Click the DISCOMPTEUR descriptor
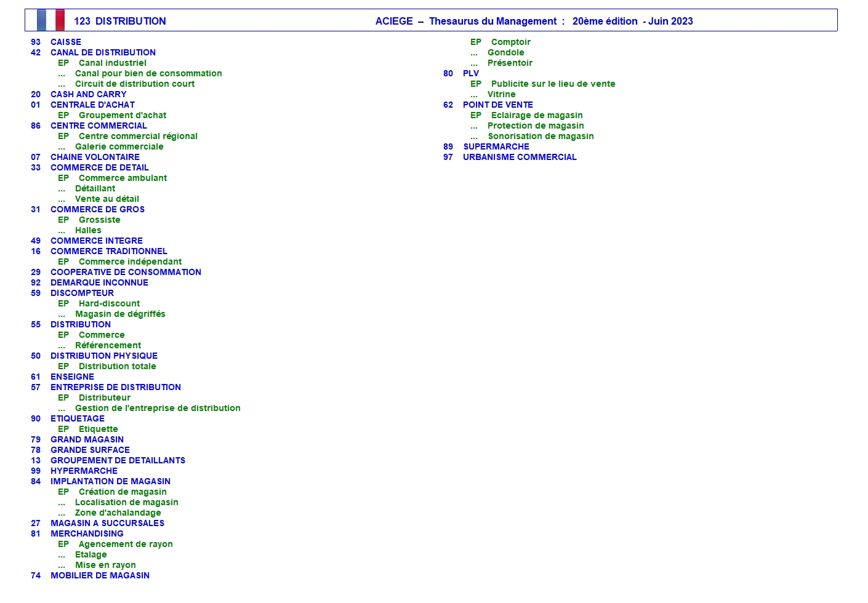Image resolution: width=868 pixels, height=603 pixels. click(x=82, y=293)
